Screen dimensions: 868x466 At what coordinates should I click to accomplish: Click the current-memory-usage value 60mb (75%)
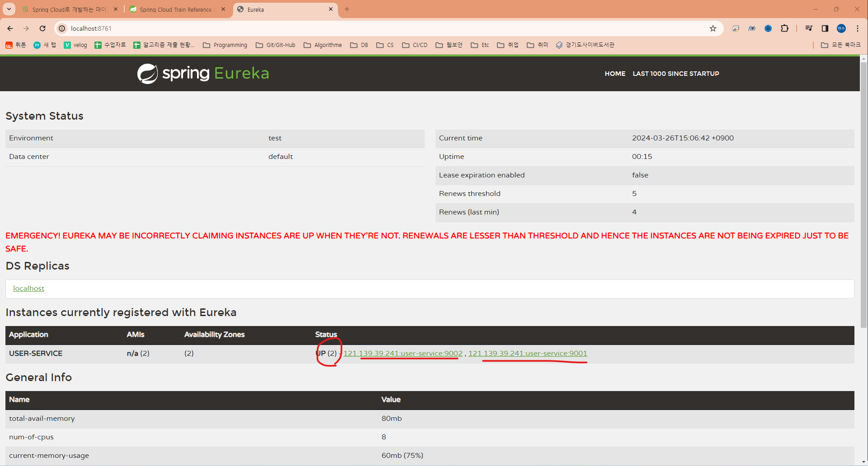point(402,456)
